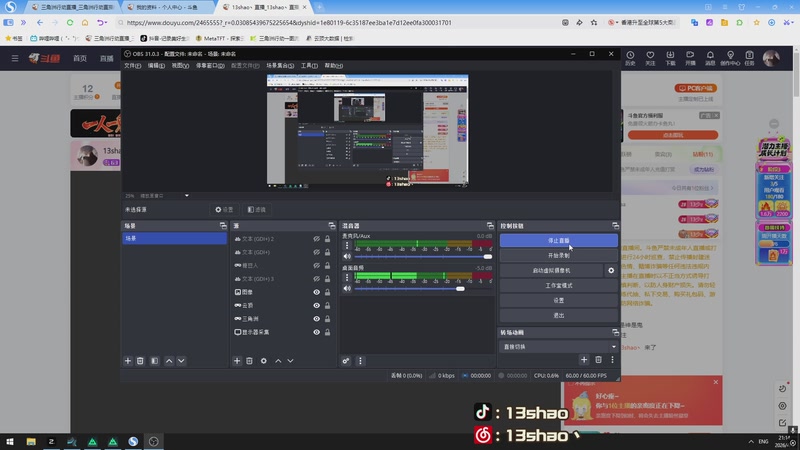Open Windows Start button on taskbar

pos(10,441)
